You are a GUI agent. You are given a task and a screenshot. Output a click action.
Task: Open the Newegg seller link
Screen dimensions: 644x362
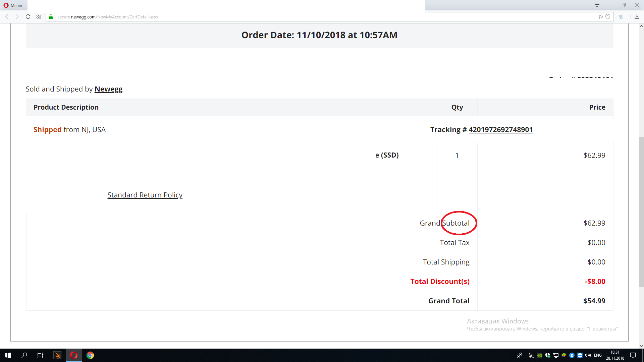[108, 89]
